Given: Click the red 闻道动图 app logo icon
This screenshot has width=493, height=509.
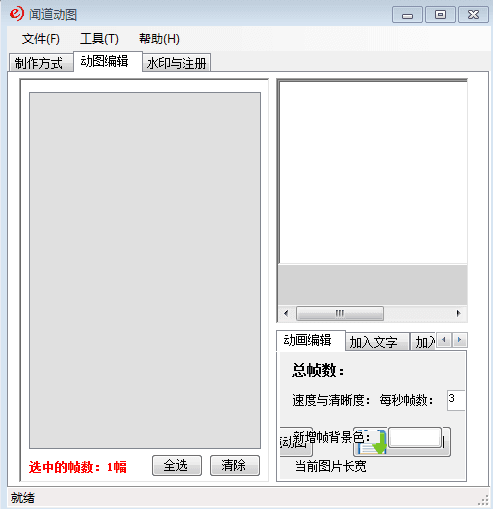Looking at the screenshot, I should point(16,14).
